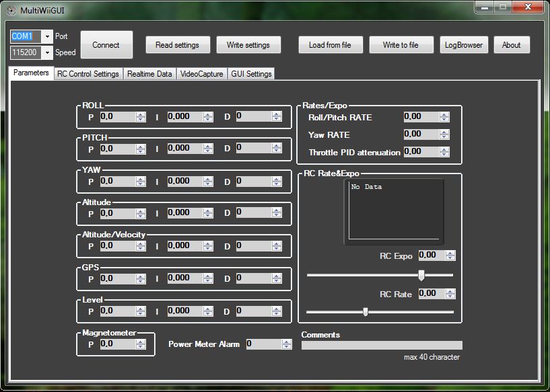Click Altitude/Velocity I value field
550x392 pixels.
pyautogui.click(x=185, y=246)
